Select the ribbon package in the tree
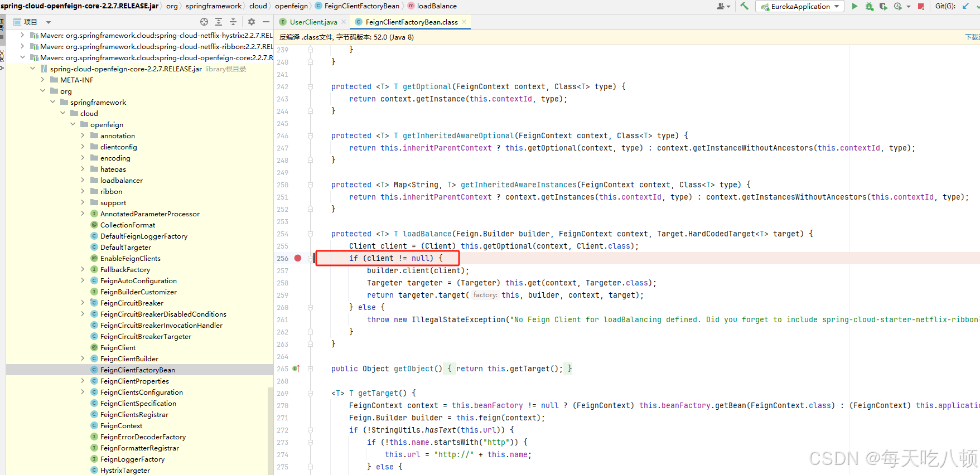 (x=111, y=191)
